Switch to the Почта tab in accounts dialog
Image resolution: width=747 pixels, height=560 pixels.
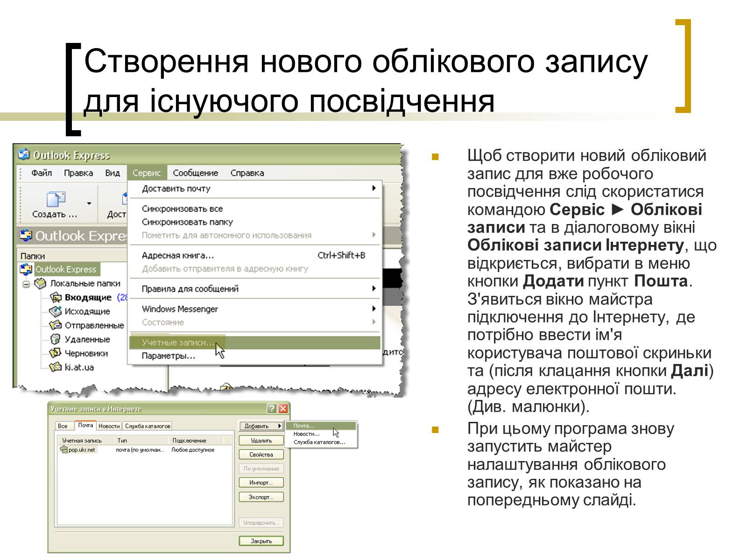85,425
